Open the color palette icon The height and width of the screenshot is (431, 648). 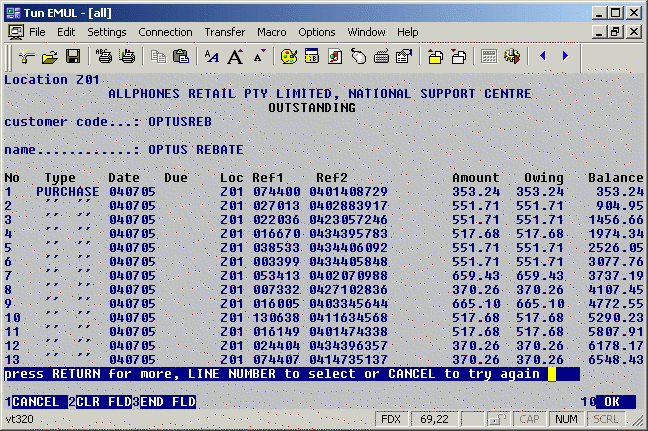[288, 57]
